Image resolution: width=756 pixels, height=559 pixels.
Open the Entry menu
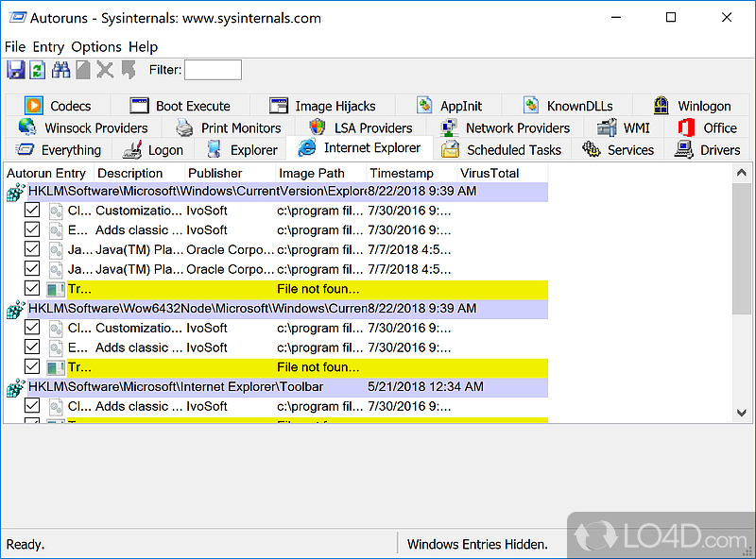tap(48, 46)
